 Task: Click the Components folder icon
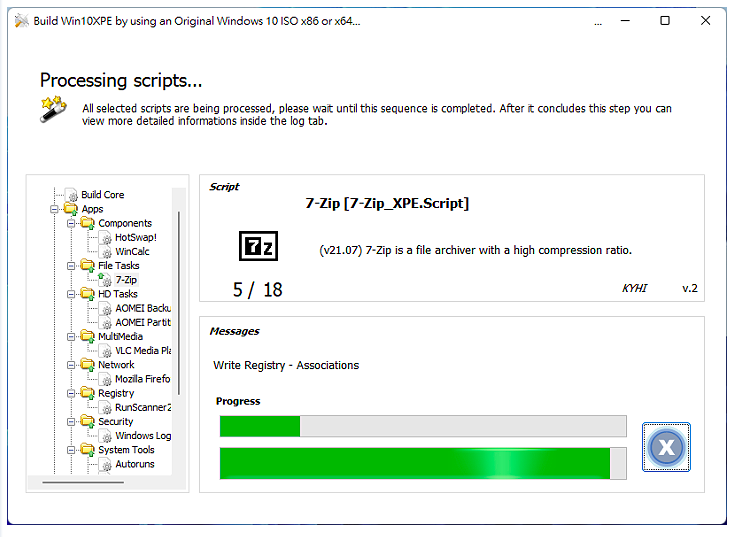tap(88, 223)
